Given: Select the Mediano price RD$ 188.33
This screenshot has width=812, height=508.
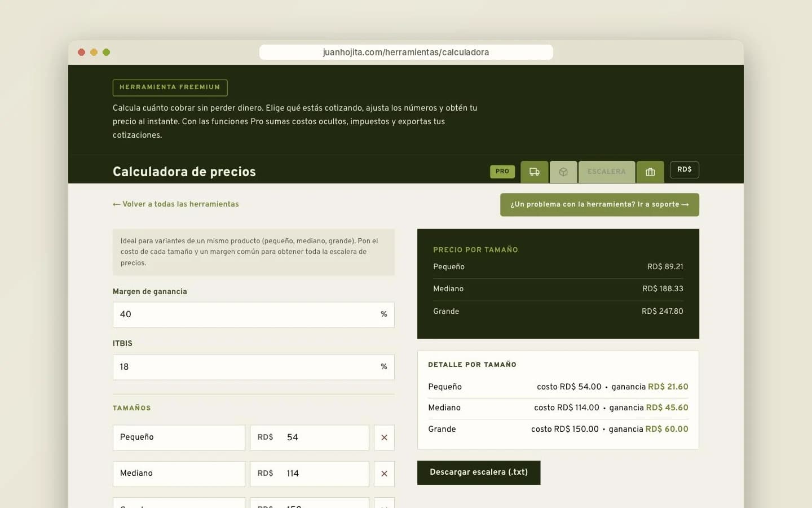Looking at the screenshot, I should [x=663, y=289].
